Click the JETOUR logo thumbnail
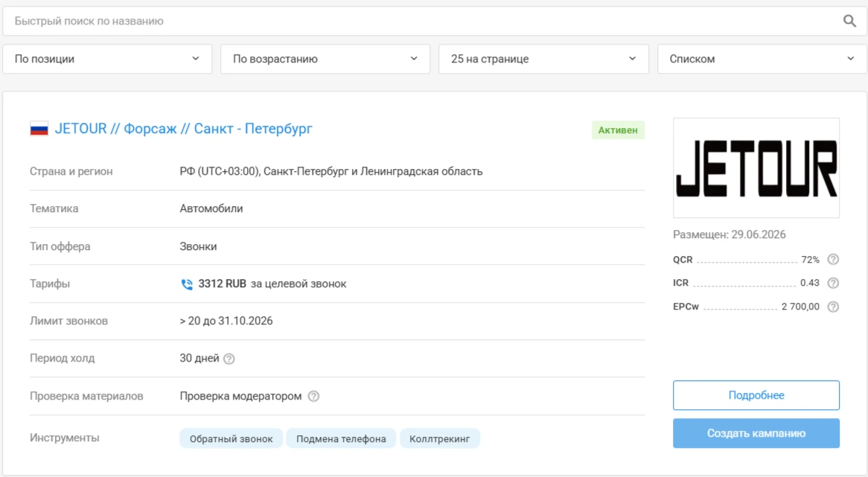 (x=756, y=167)
